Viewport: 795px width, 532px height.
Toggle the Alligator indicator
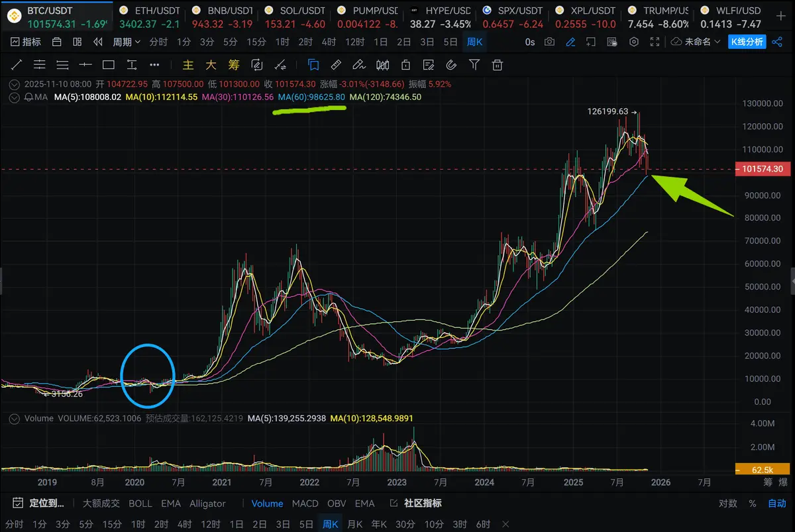[x=207, y=504]
